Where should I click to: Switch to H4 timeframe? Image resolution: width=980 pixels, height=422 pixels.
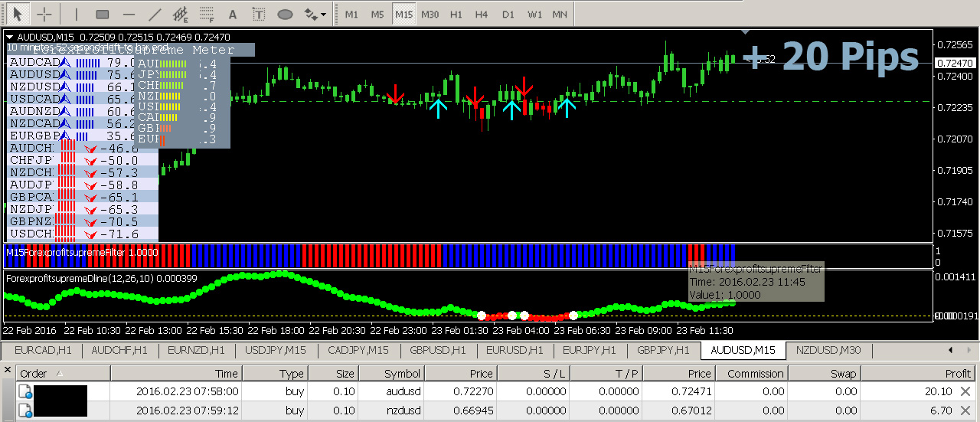point(482,14)
